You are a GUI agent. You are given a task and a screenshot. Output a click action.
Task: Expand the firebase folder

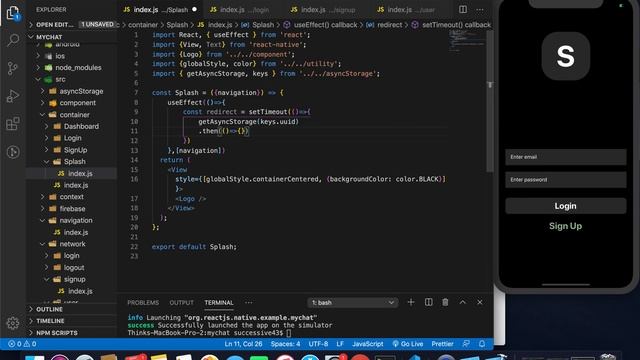coord(72,209)
